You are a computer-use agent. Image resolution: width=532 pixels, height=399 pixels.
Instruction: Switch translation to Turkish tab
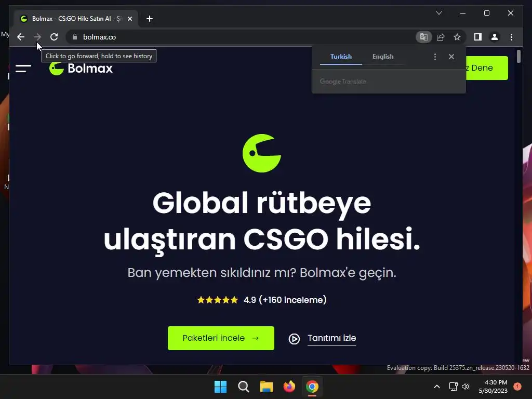coord(341,57)
